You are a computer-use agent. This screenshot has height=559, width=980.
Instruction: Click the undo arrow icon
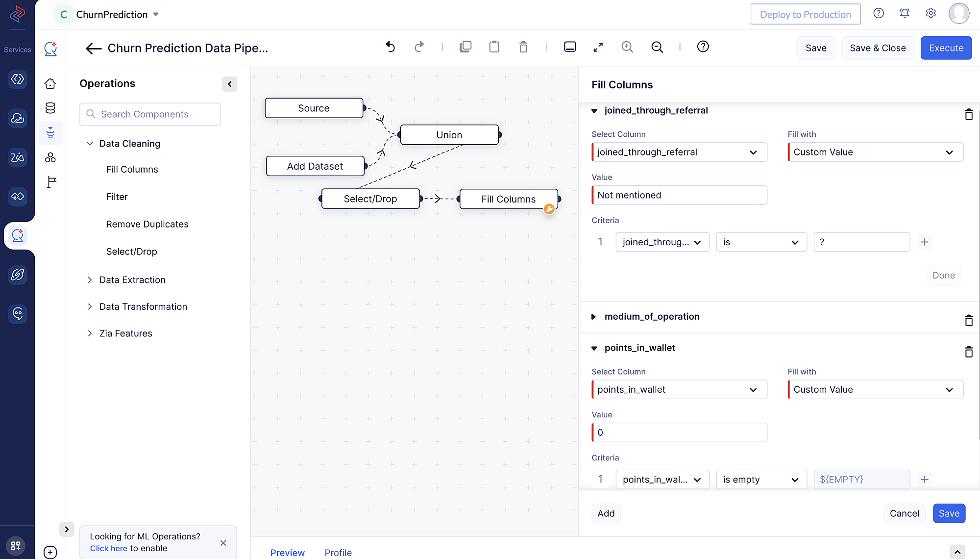point(391,47)
